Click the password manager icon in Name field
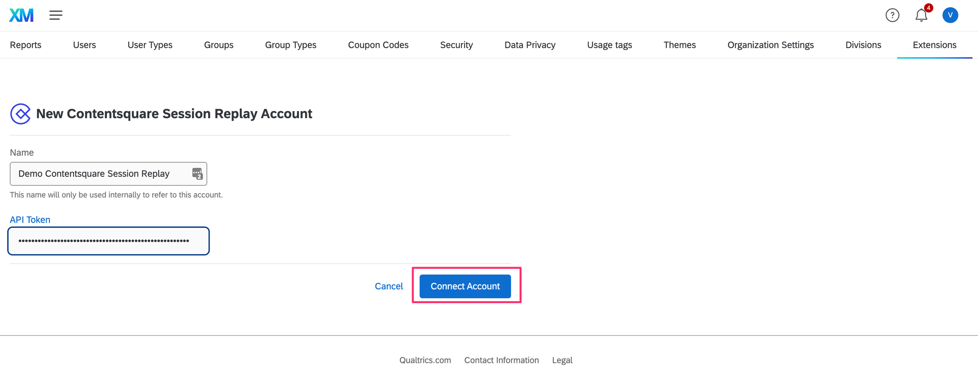The image size is (980, 372). click(x=197, y=174)
